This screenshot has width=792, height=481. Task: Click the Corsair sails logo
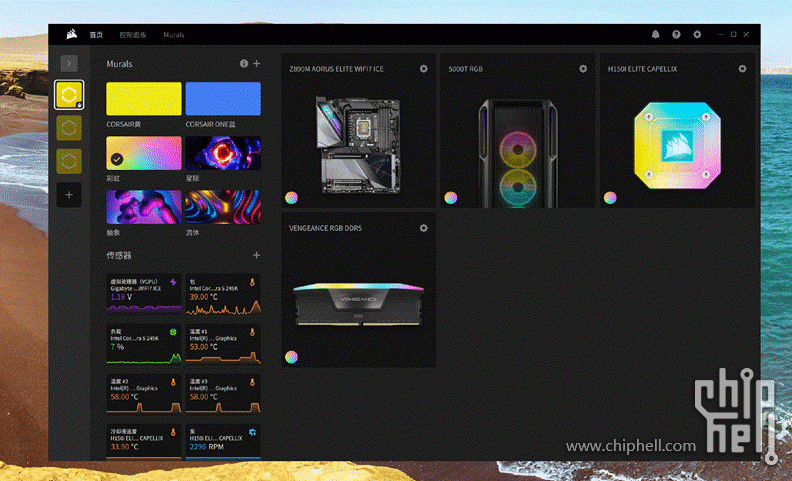pos(71,34)
